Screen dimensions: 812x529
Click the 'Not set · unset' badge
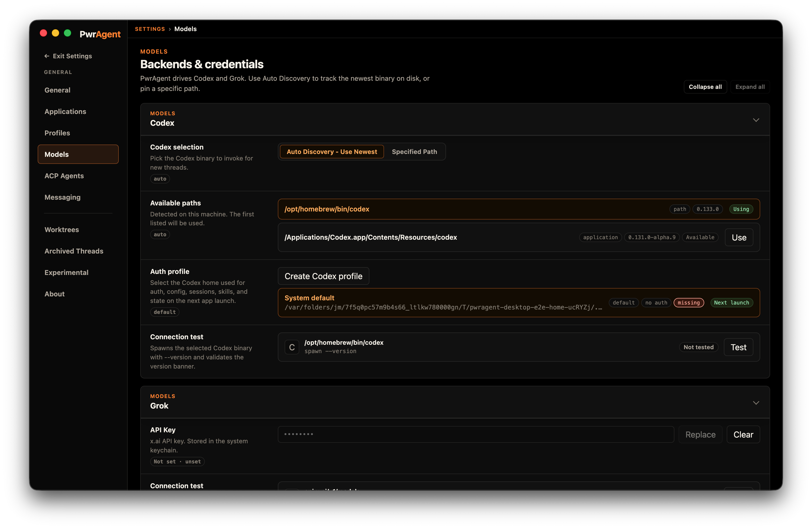[177, 462]
